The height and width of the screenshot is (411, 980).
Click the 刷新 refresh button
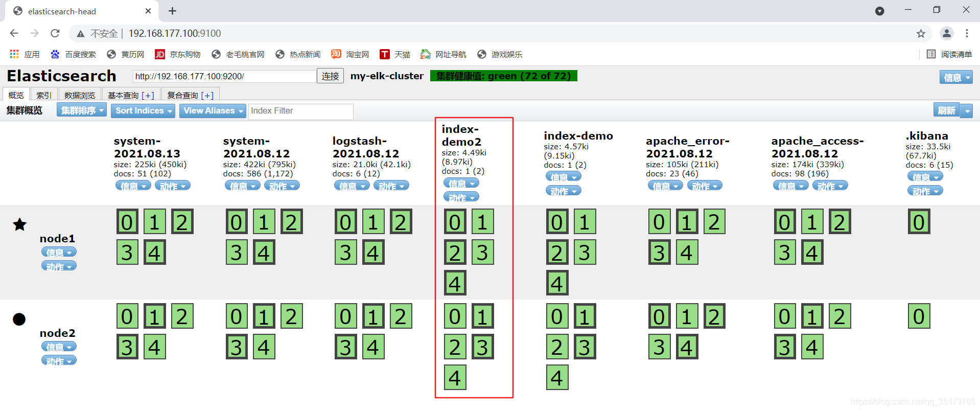[x=946, y=110]
